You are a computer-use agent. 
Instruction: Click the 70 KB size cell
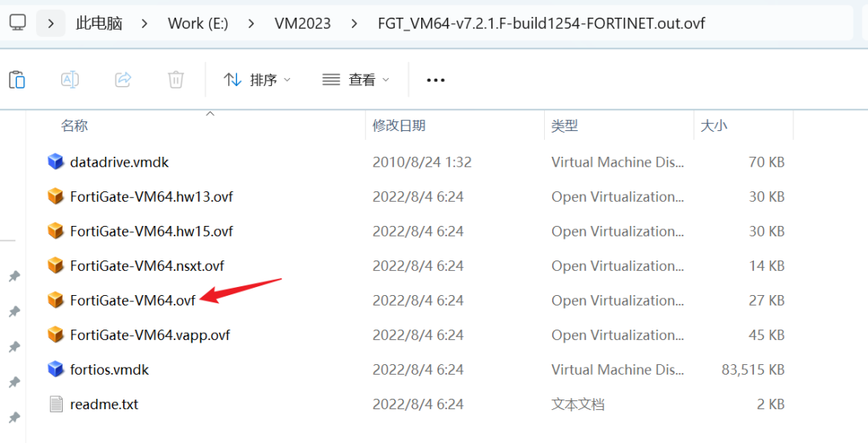(767, 162)
